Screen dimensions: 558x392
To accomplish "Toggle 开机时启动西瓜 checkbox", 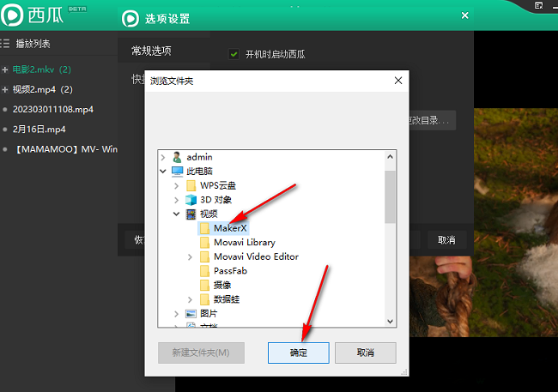I will click(x=234, y=54).
